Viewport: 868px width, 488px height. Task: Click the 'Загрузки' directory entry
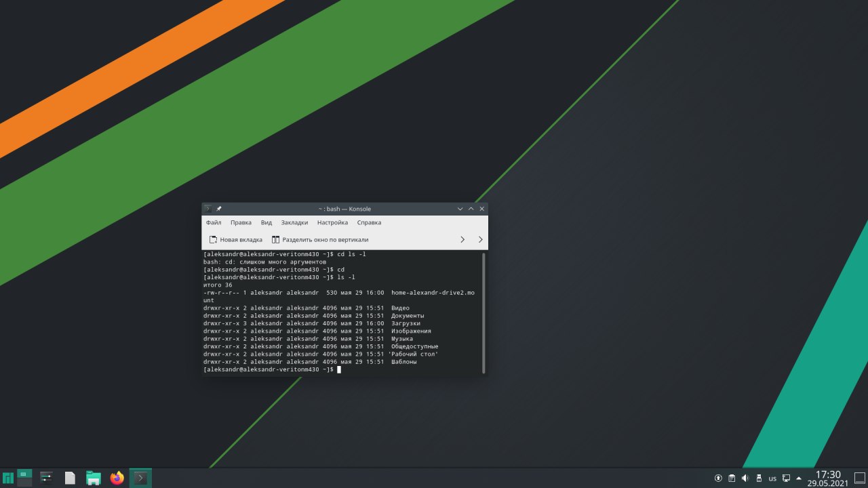406,323
